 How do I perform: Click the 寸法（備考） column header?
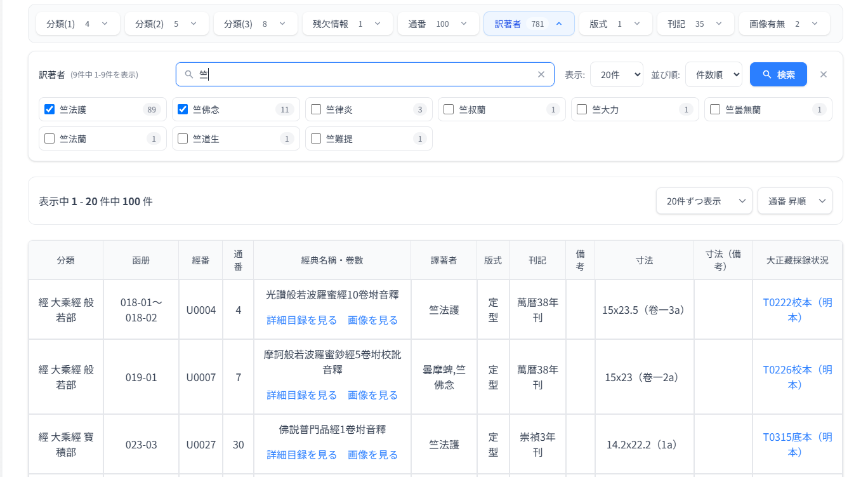723,260
